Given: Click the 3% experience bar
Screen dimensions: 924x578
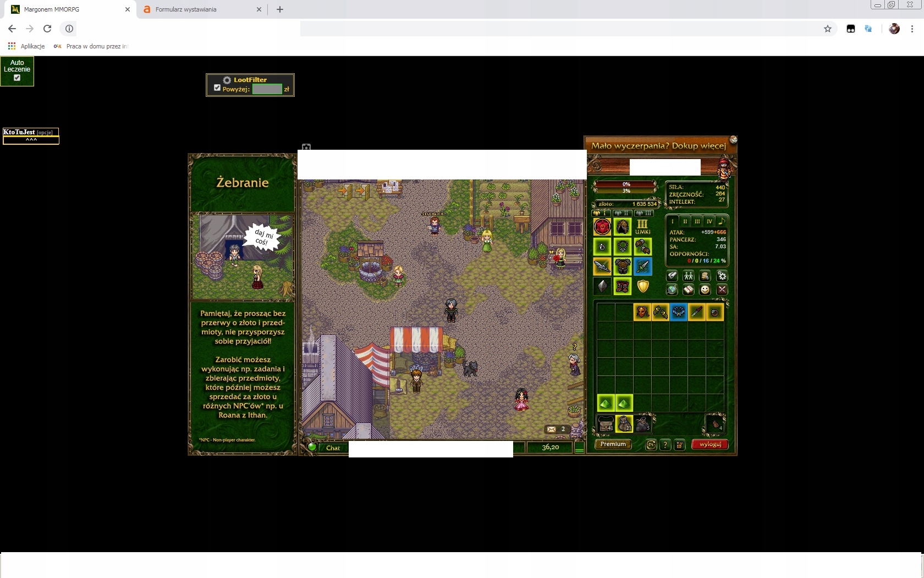Looking at the screenshot, I should pos(626,190).
